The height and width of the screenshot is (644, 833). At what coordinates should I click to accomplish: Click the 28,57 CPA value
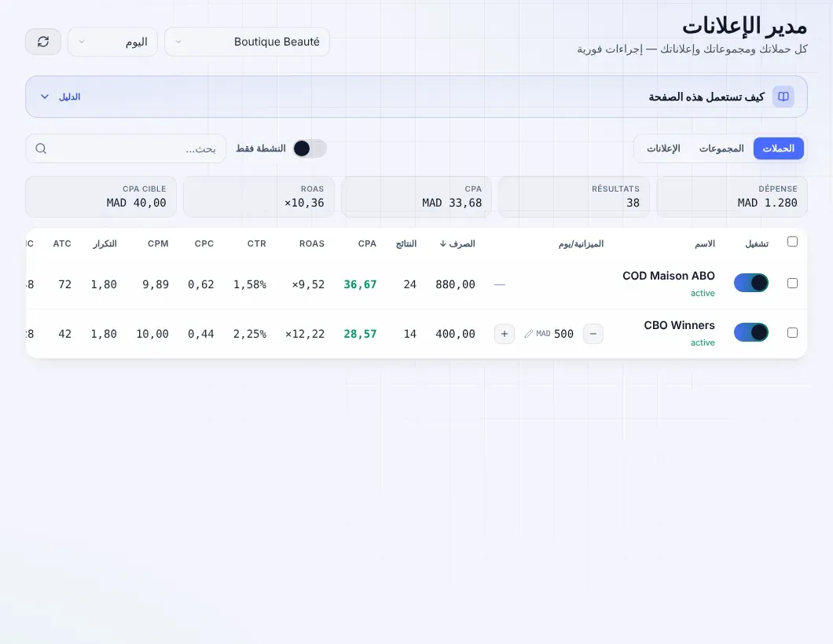(360, 334)
